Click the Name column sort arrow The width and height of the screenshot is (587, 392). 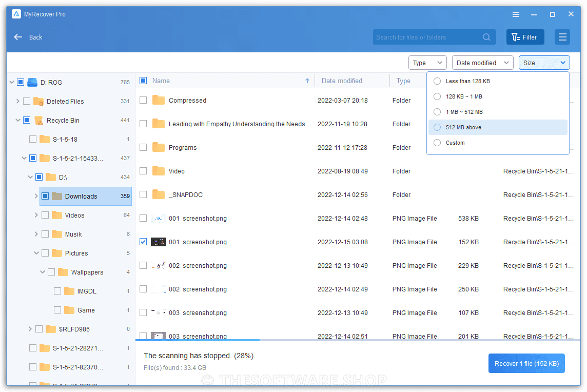307,81
